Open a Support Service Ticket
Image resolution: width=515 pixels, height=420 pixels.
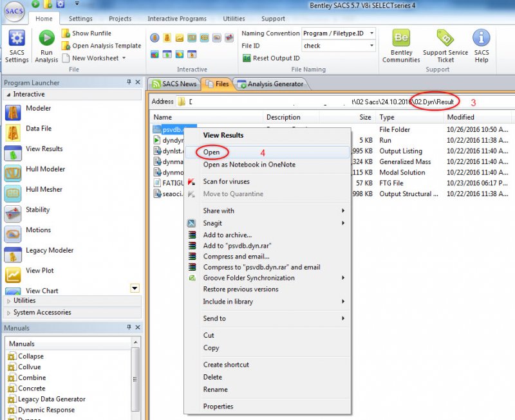445,46
